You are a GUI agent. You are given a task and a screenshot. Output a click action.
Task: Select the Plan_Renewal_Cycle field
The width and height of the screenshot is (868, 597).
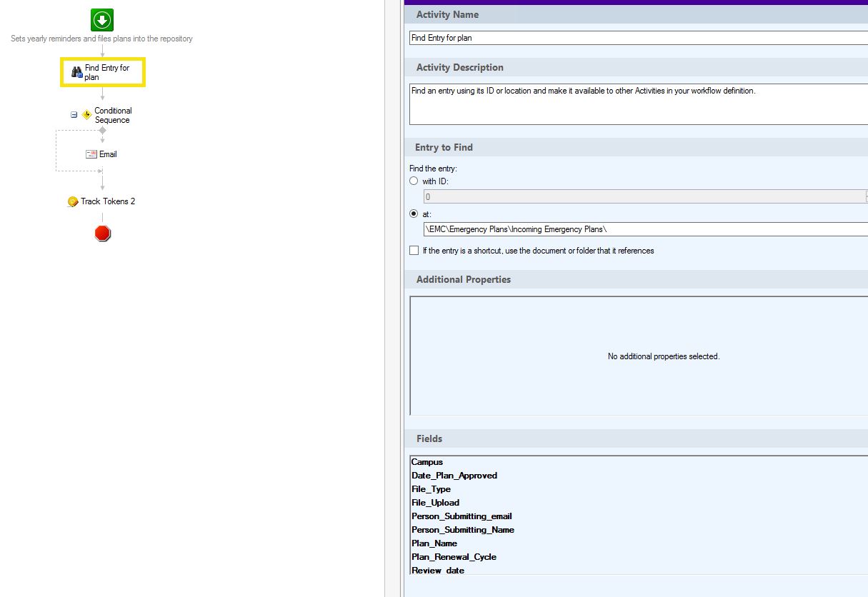tap(454, 557)
